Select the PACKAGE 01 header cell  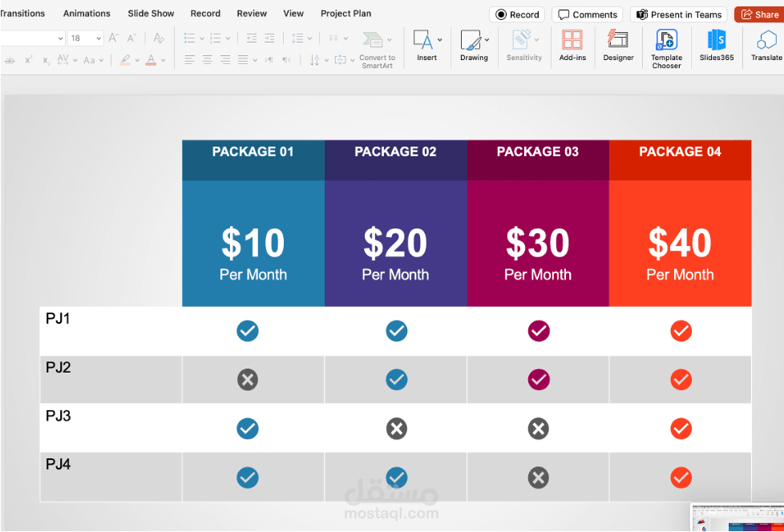[253, 160]
